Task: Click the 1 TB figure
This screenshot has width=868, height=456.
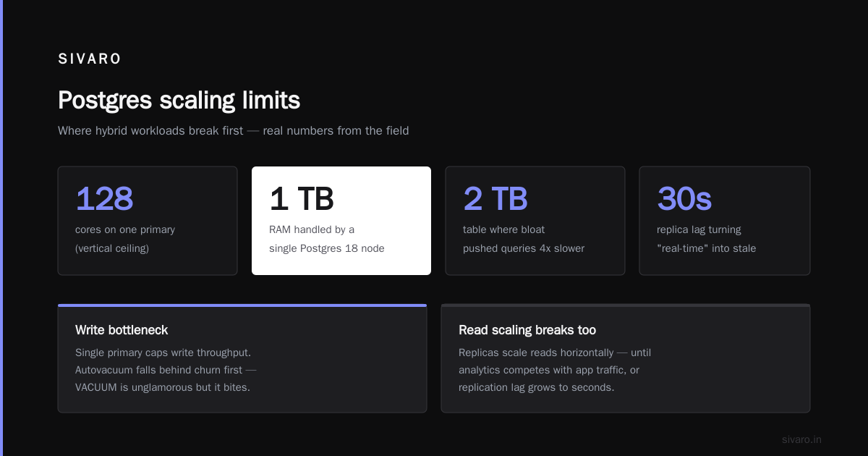Action: (x=301, y=198)
